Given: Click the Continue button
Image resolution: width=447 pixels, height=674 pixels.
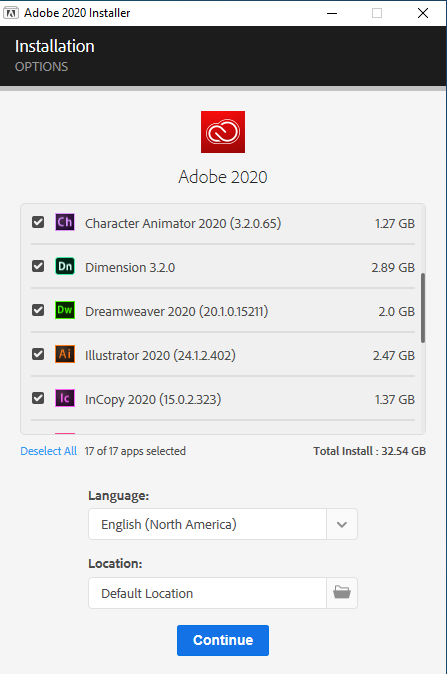Looking at the screenshot, I should [223, 640].
